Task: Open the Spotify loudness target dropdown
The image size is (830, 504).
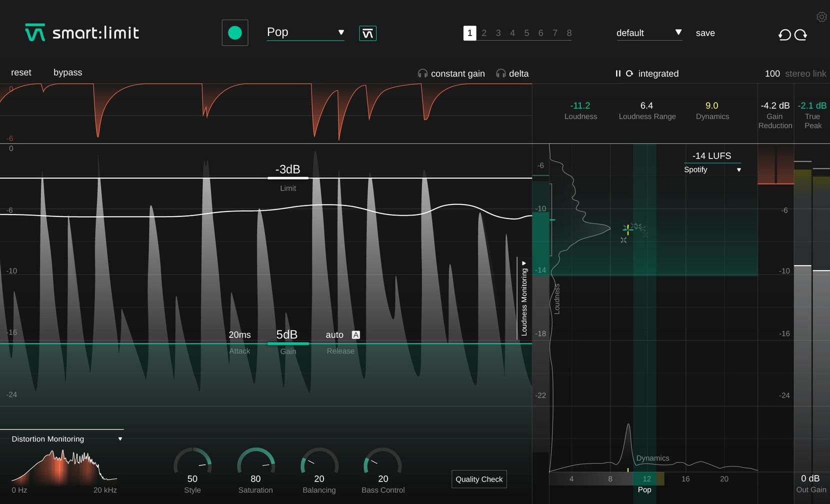Action: (712, 169)
